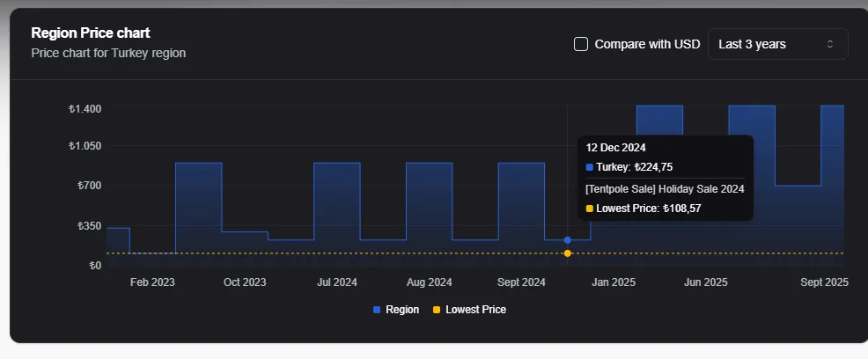Click the Sept 2025 axis label
The height and width of the screenshot is (359, 868).
coord(825,282)
